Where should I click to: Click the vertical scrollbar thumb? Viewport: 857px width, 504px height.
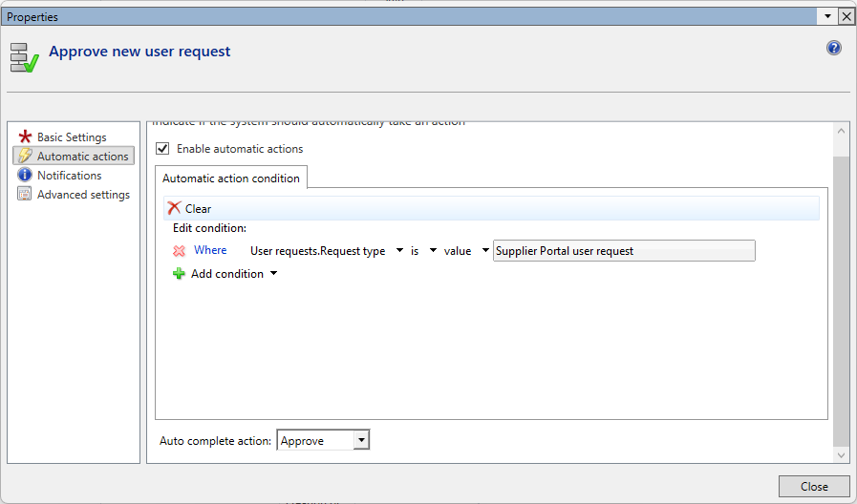click(841, 301)
